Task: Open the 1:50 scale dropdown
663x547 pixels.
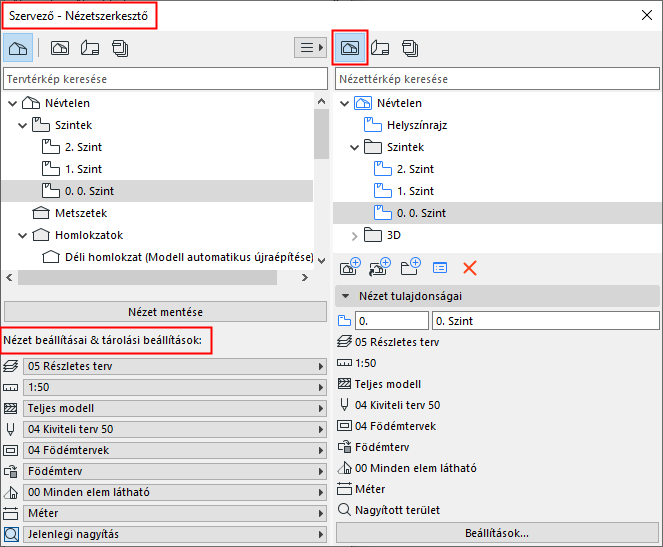Action: 175,387
